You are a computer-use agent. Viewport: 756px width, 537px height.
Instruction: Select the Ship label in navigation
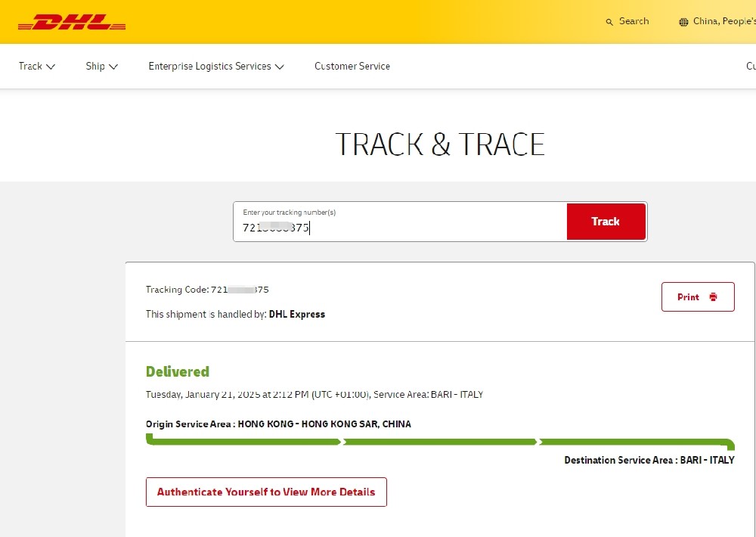(95, 66)
